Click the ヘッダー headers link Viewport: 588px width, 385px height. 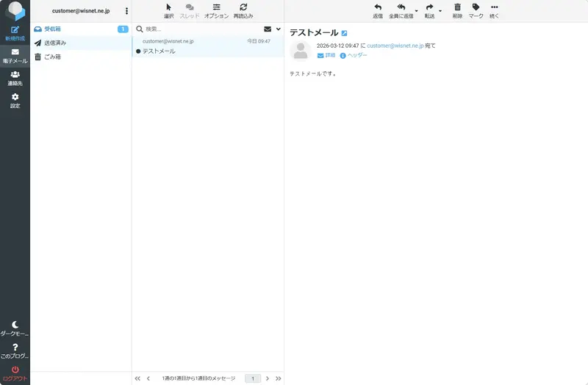[x=354, y=56]
